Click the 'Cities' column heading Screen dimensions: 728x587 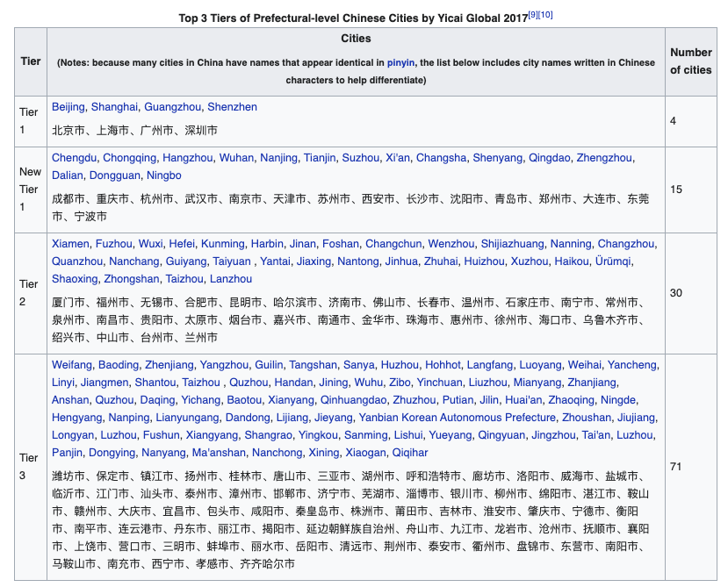(x=357, y=39)
